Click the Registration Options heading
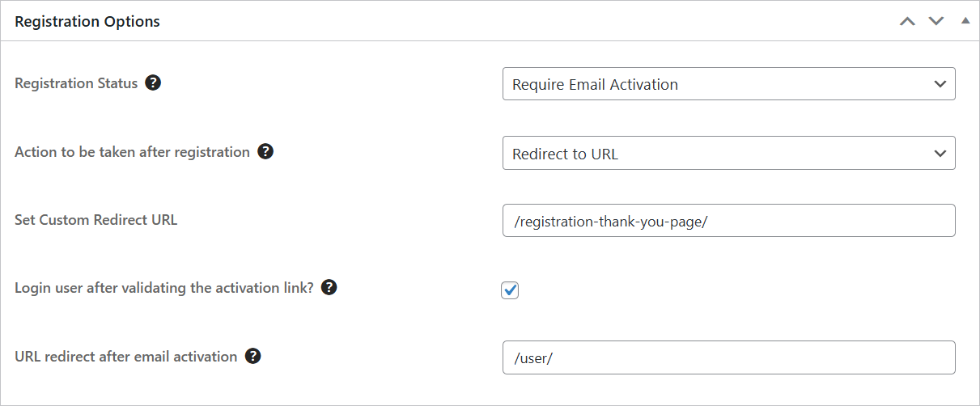This screenshot has width=980, height=406. [87, 22]
